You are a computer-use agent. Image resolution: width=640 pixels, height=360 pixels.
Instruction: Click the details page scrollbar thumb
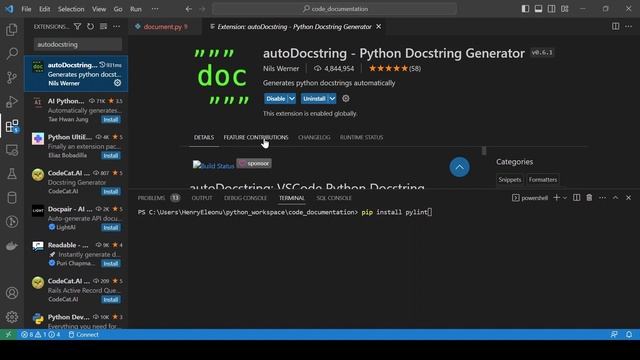[484, 151]
